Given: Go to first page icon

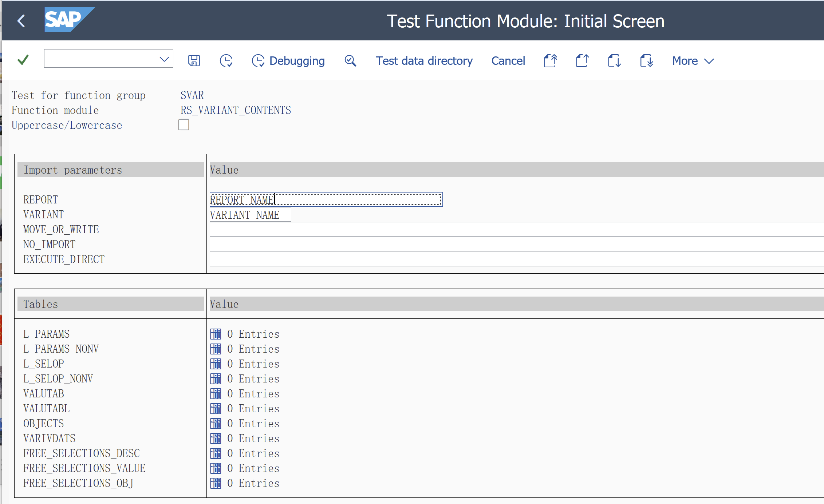Looking at the screenshot, I should point(551,60).
